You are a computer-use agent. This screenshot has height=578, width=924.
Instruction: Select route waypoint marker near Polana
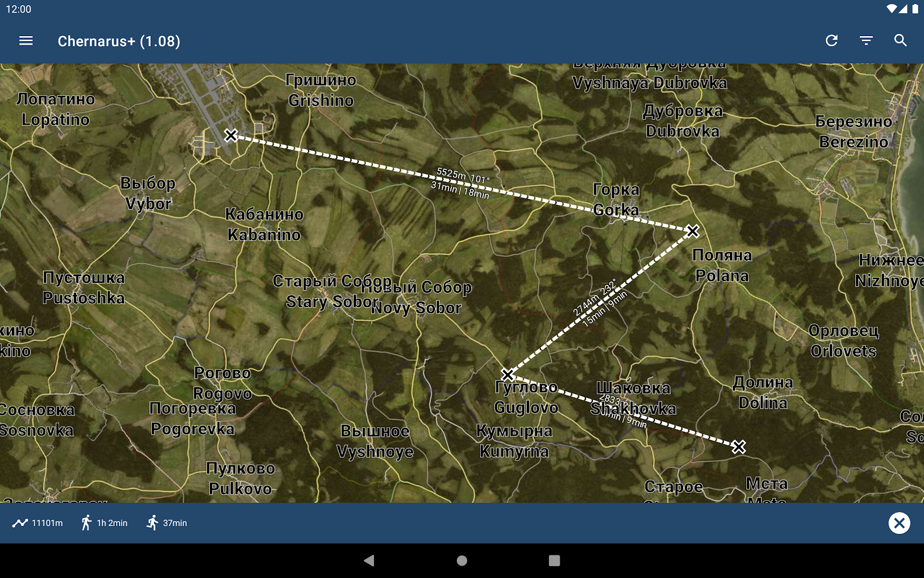coord(692,231)
